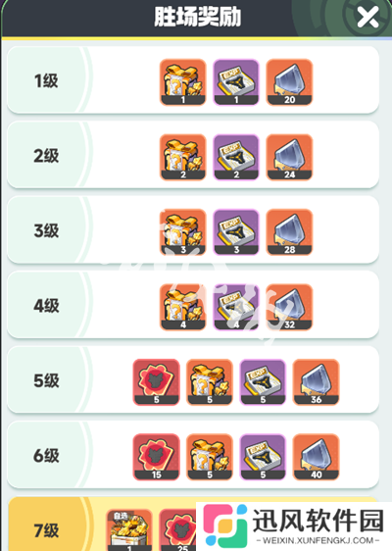
Task: Tap the crystal shard reward showing 28
Action: point(289,232)
